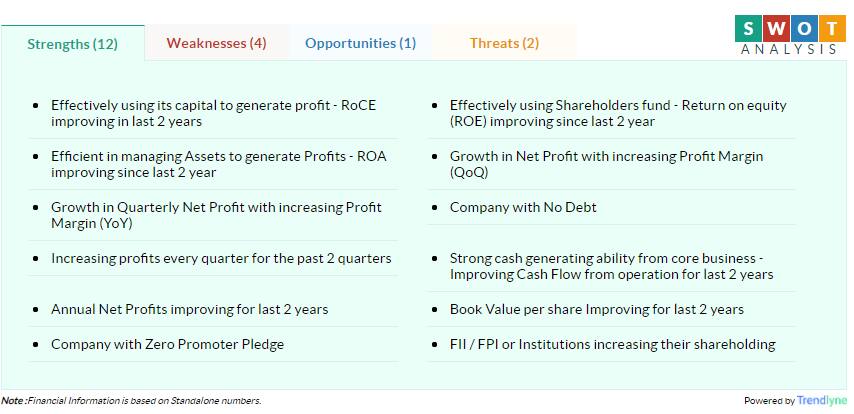Open the Threats (2) tab

pos(504,43)
